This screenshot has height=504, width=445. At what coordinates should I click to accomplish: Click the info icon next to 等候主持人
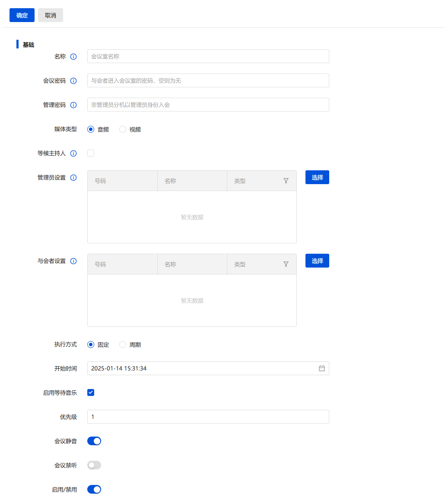[73, 153]
